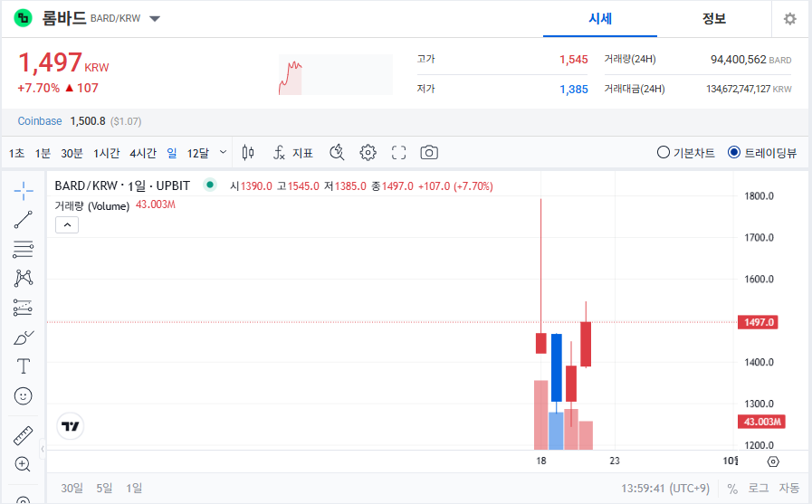
Task: Select the trend line drawing tool
Action: click(24, 219)
